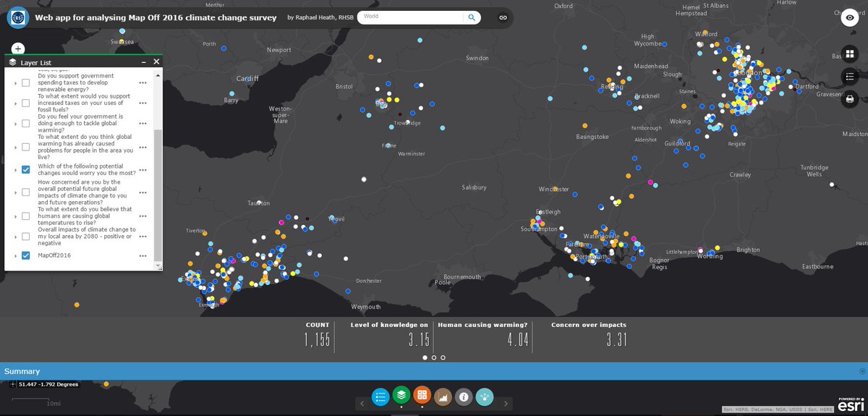The image size is (868, 416).
Task: Go to next widgets with right arrow
Action: coord(506,403)
